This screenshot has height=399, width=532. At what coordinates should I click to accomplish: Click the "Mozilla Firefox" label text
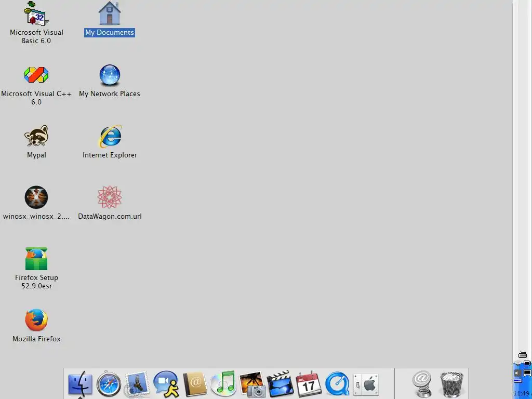(x=36, y=339)
